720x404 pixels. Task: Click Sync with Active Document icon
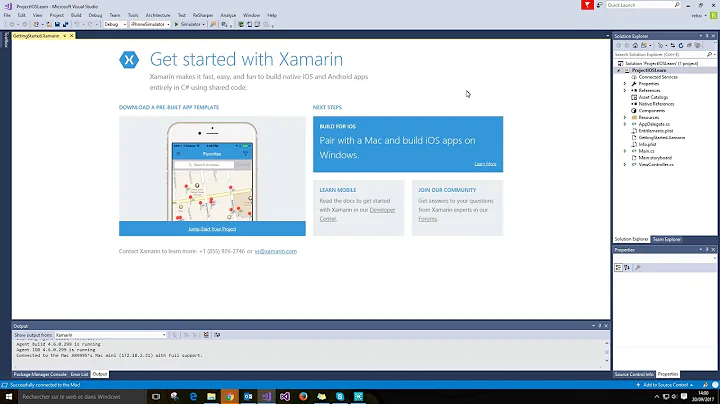[x=673, y=45]
